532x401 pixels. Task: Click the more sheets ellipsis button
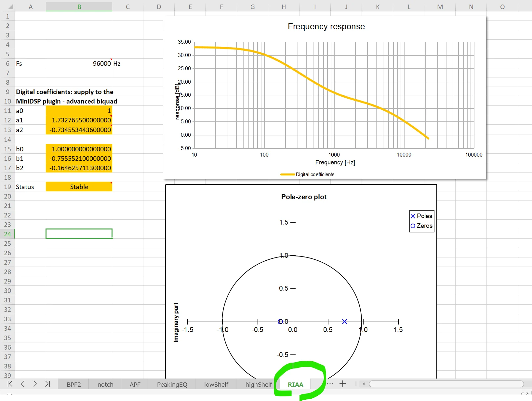tap(330, 384)
